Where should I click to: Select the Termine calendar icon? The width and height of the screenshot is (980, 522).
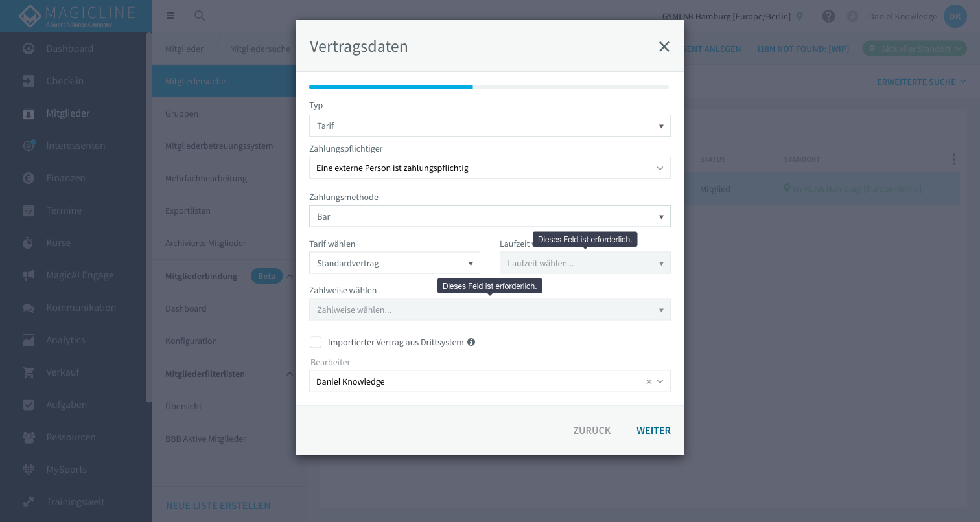(29, 210)
